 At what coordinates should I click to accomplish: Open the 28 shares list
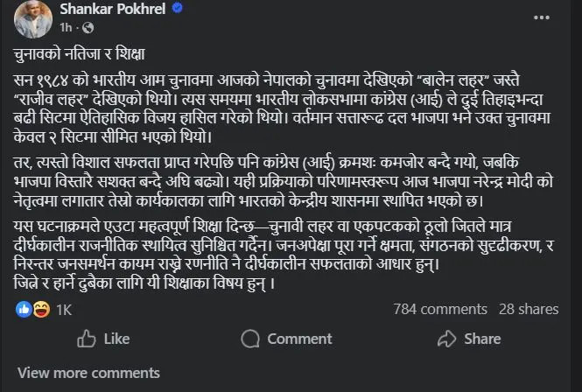tap(529, 309)
